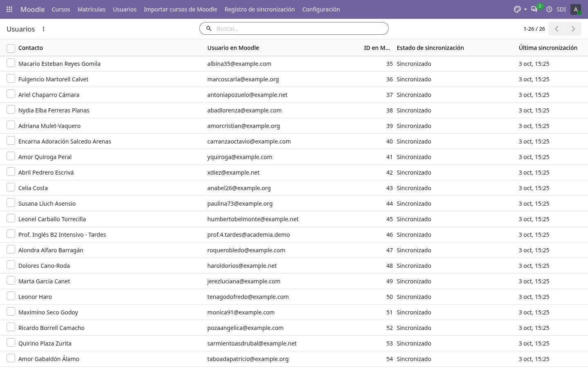Mark the checkbox for Leonor Haro
This screenshot has width=588, height=368.
pos(11,296)
